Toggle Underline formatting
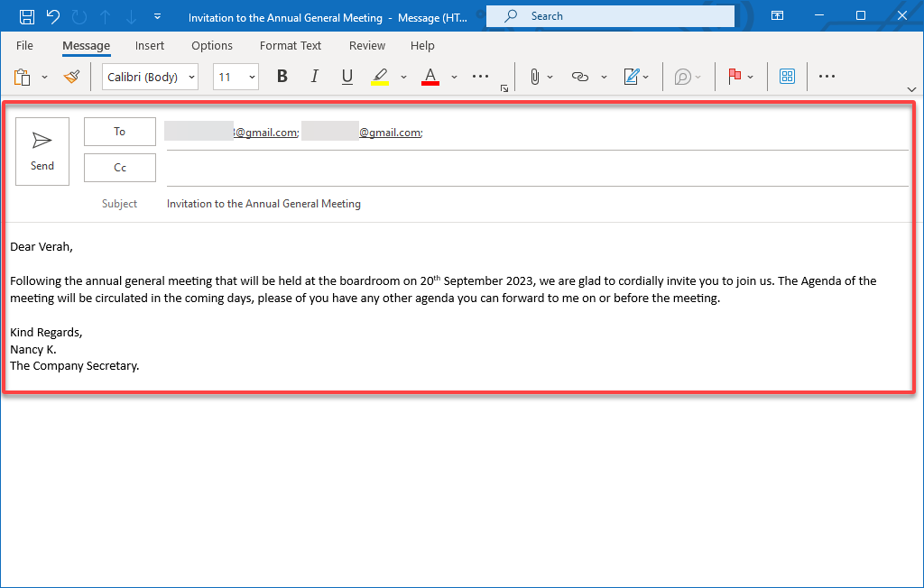 pos(347,76)
